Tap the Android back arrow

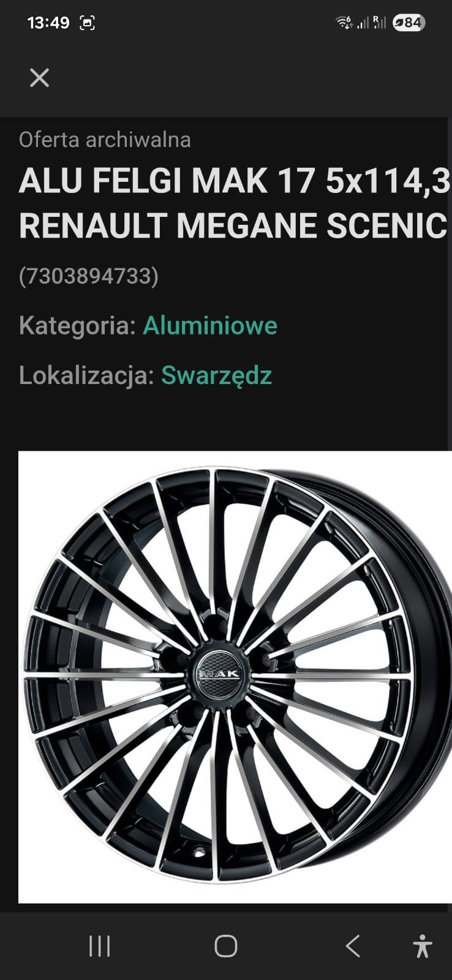pyautogui.click(x=352, y=946)
